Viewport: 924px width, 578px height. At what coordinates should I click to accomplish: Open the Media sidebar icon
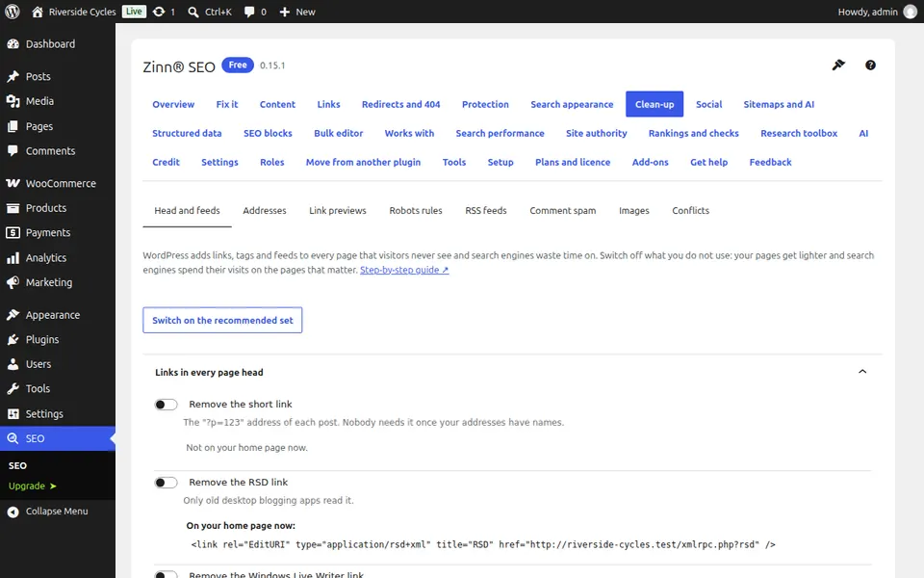click(x=13, y=101)
